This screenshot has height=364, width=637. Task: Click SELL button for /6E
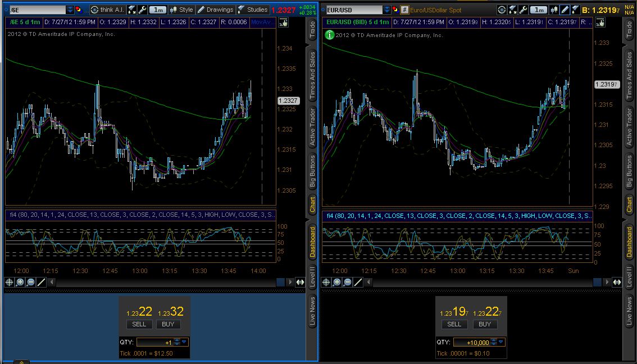pyautogui.click(x=139, y=324)
